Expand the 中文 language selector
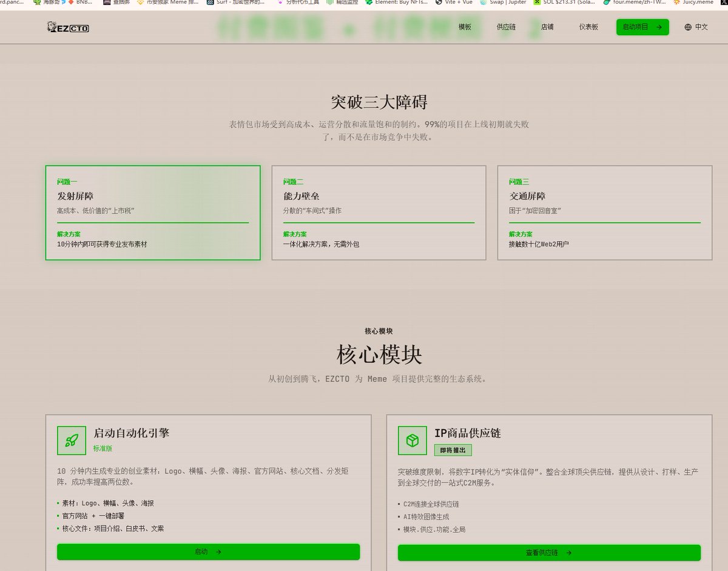The image size is (728, 571). (701, 27)
